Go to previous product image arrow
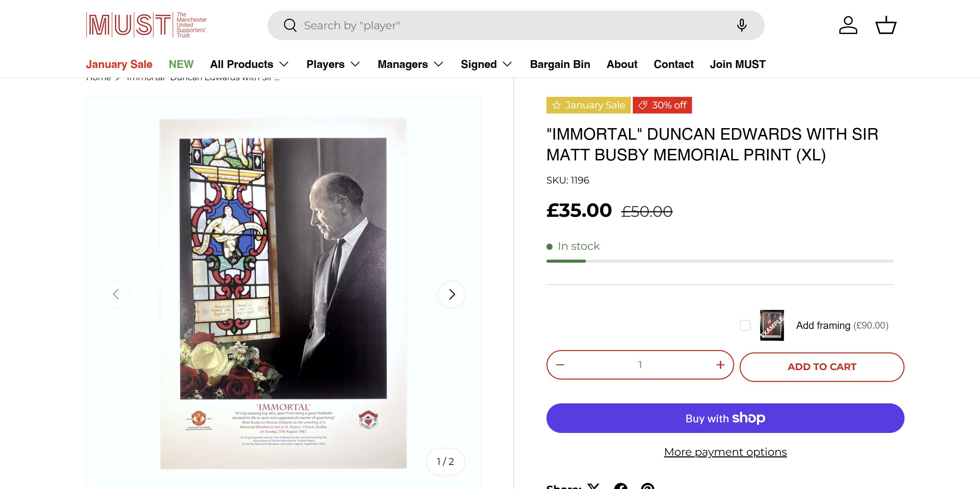Viewport: 980px width, 489px height. 116,294
